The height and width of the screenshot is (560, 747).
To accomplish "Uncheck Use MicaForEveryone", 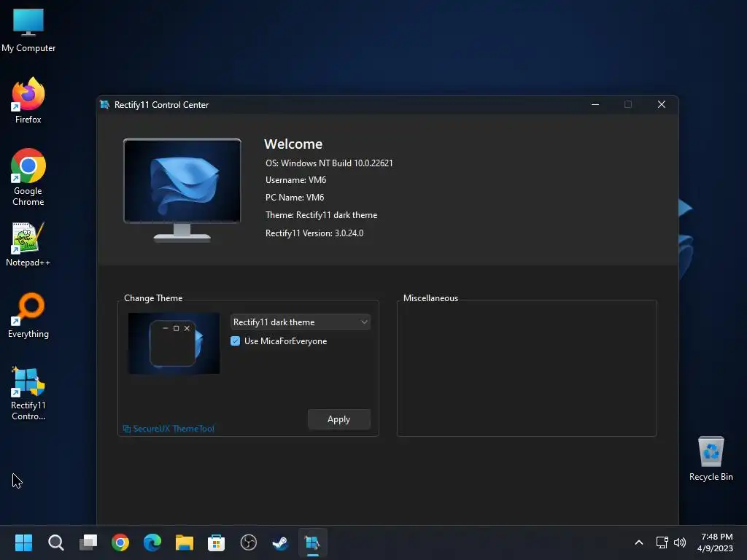I will coord(236,341).
